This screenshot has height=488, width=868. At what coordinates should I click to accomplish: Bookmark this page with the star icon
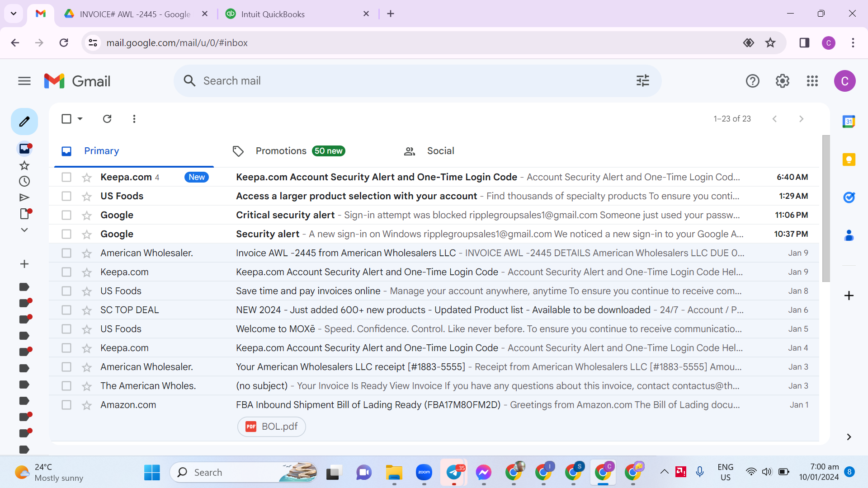[770, 42]
